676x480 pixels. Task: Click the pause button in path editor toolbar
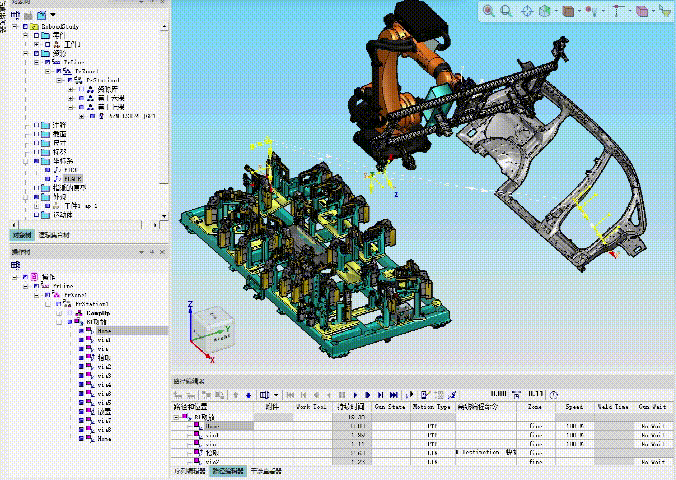coord(340,394)
